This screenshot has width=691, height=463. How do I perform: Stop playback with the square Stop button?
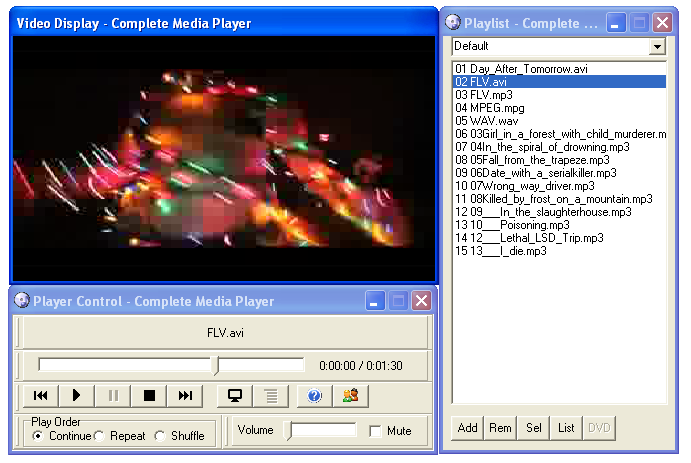click(x=149, y=396)
